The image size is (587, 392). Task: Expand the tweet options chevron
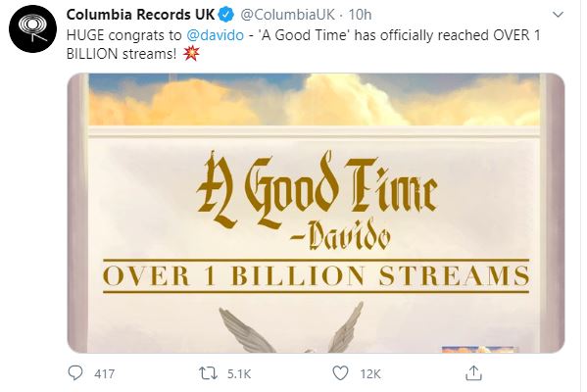pos(558,15)
